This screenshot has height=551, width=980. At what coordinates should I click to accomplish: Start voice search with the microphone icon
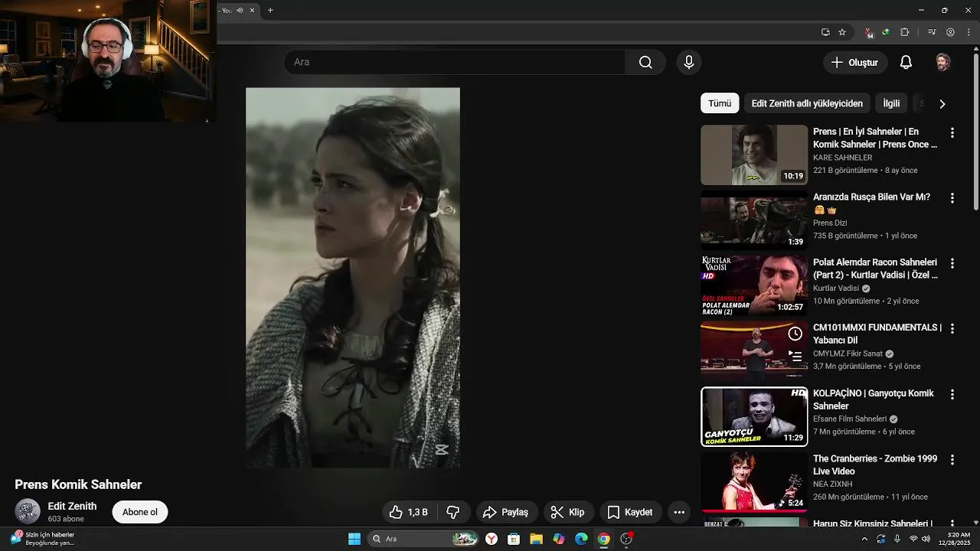pos(689,62)
